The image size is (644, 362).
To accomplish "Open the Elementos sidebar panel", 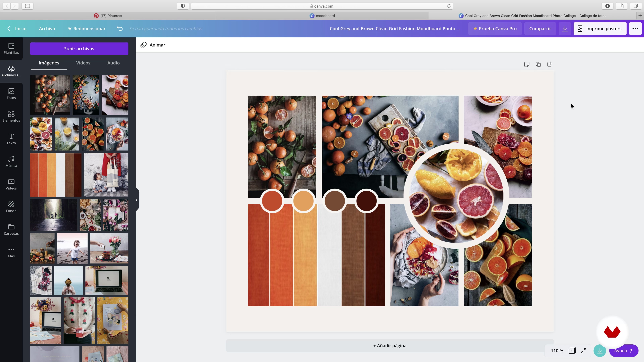I will tap(11, 116).
